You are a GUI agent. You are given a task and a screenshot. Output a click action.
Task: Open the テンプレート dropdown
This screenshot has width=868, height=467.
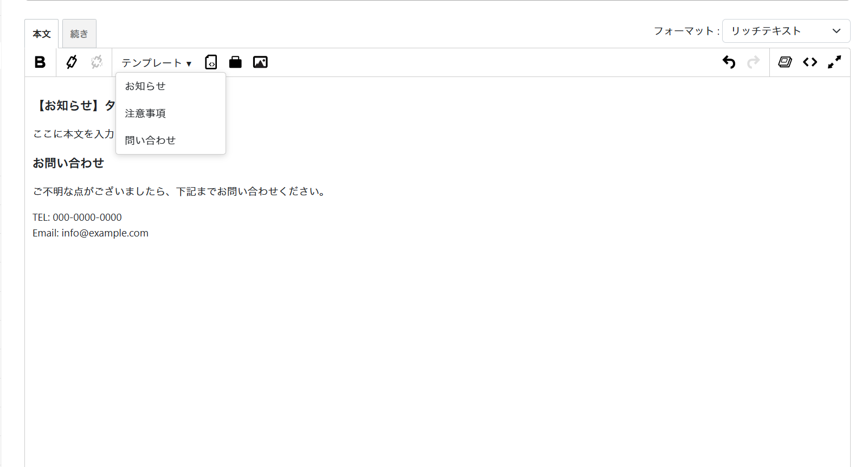tap(156, 63)
